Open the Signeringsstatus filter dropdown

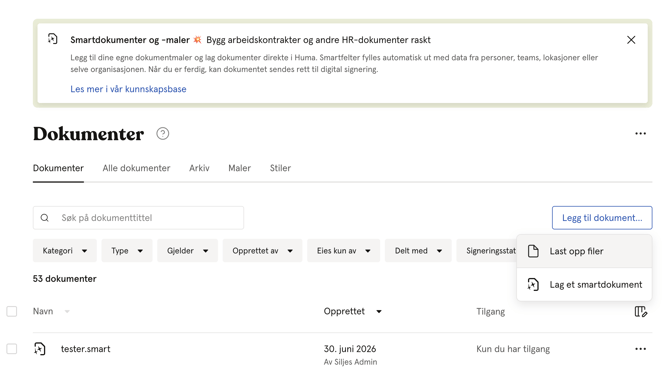tap(487, 250)
